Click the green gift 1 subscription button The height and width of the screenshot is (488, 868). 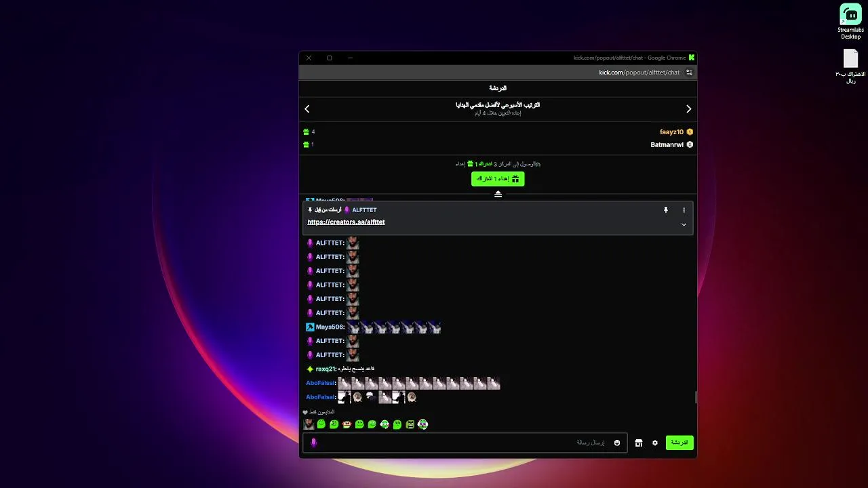(x=498, y=179)
